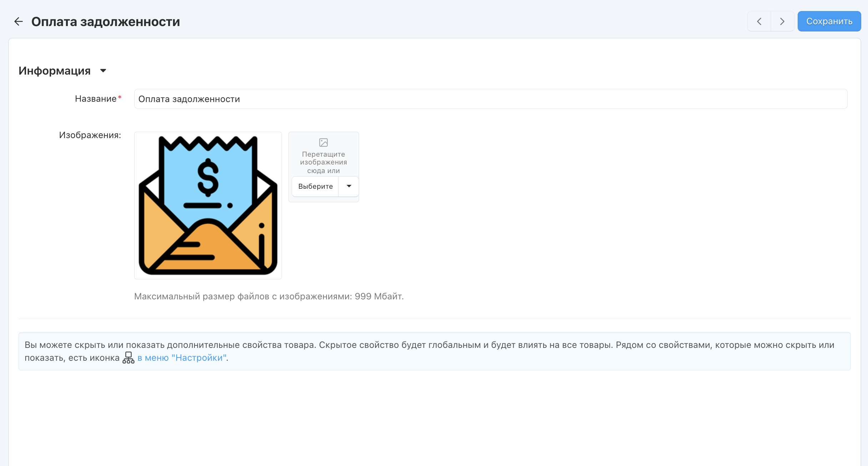Viewport: 868px width, 466px height.
Task: Focus the Название text field
Action: [490, 99]
